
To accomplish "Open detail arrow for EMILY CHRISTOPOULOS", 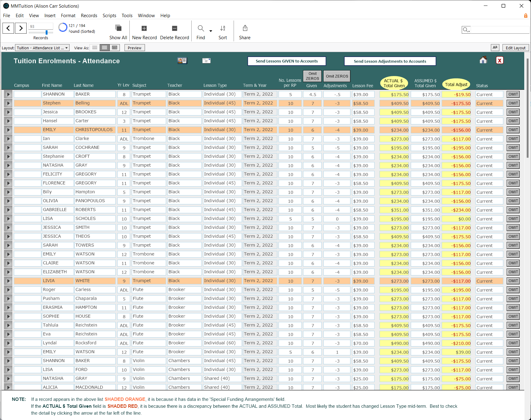I will click(8, 130).
